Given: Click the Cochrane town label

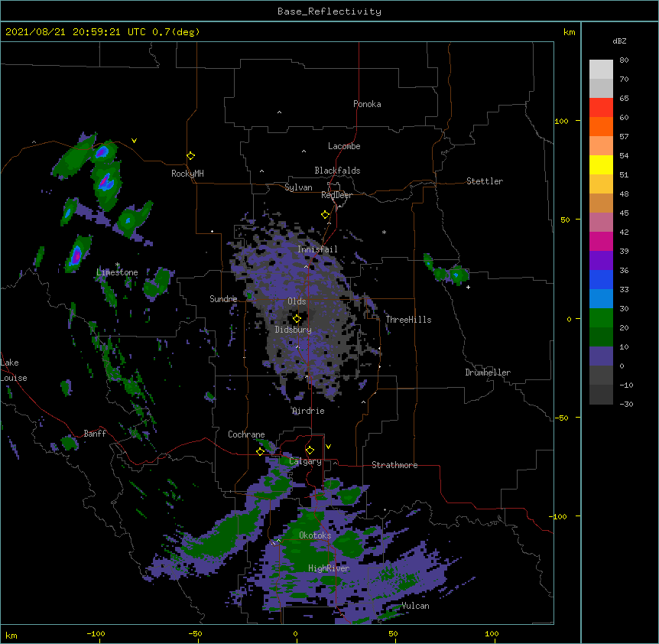Looking at the screenshot, I should click(246, 434).
